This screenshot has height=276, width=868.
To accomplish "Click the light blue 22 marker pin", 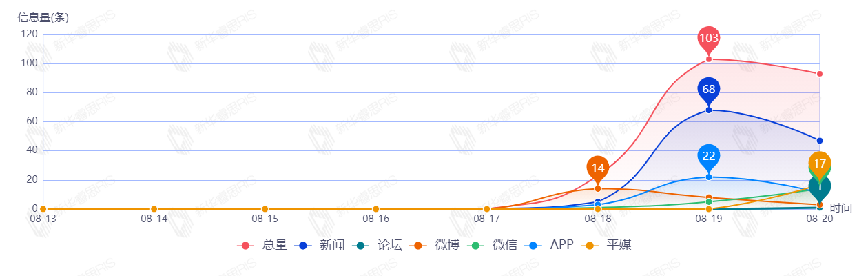I will [709, 157].
